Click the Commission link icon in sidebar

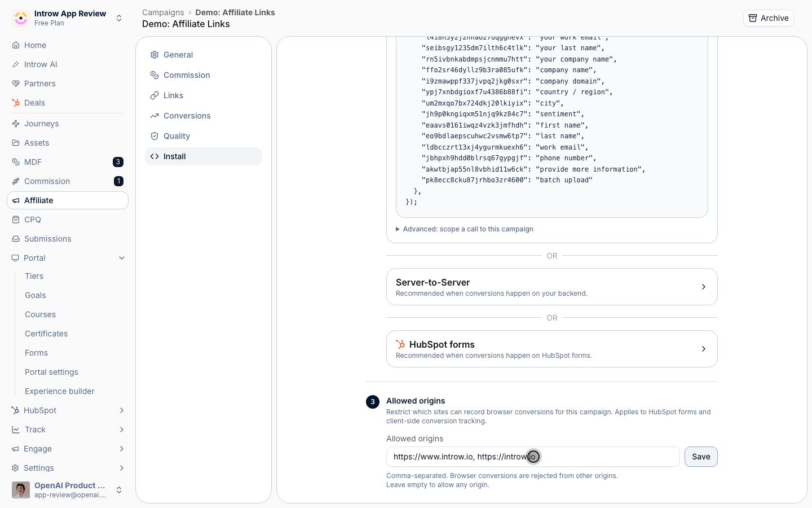(16, 181)
